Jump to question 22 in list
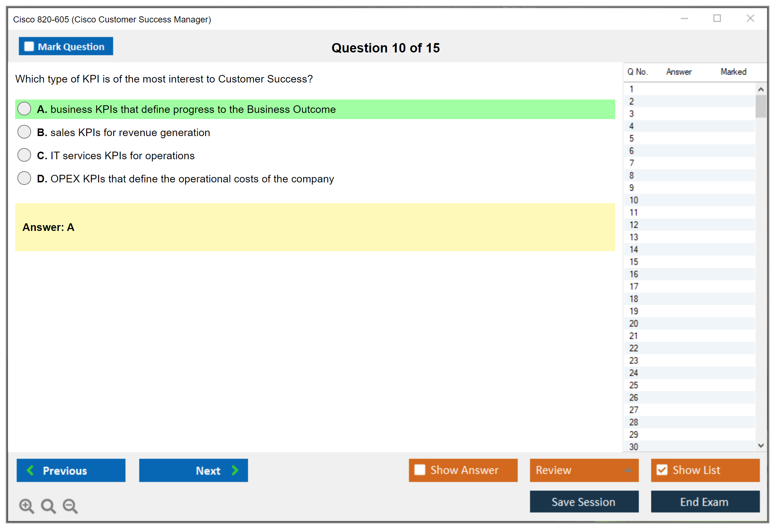Image resolution: width=778 pixels, height=532 pixels. (x=634, y=348)
